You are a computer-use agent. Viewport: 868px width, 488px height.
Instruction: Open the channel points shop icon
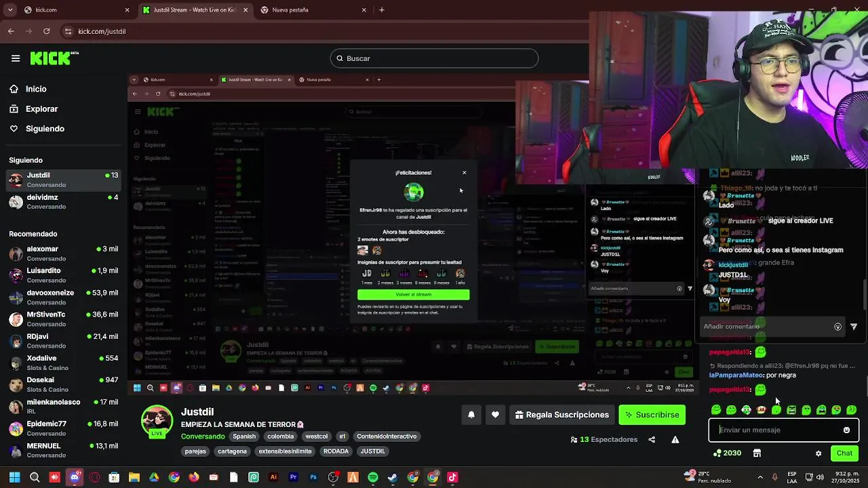pos(757,453)
